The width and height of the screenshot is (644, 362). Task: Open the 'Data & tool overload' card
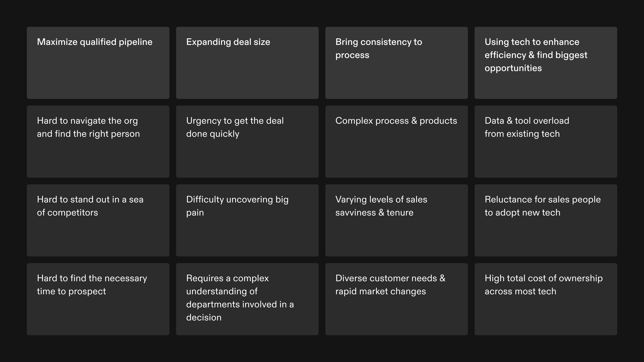pos(546,141)
